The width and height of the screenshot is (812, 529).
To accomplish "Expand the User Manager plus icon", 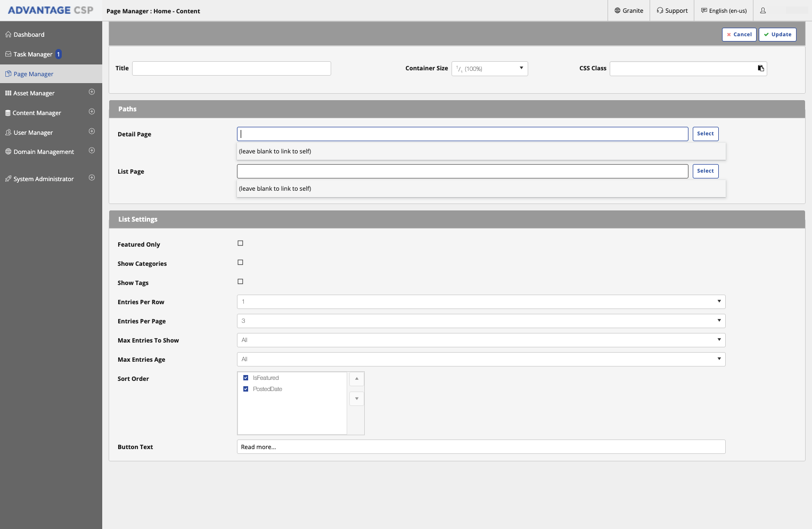I will tap(92, 132).
